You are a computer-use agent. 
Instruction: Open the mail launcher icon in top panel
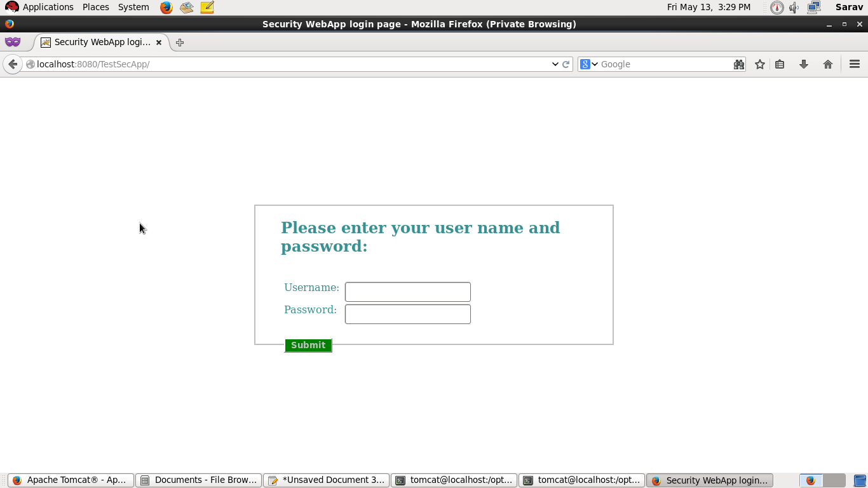[186, 8]
